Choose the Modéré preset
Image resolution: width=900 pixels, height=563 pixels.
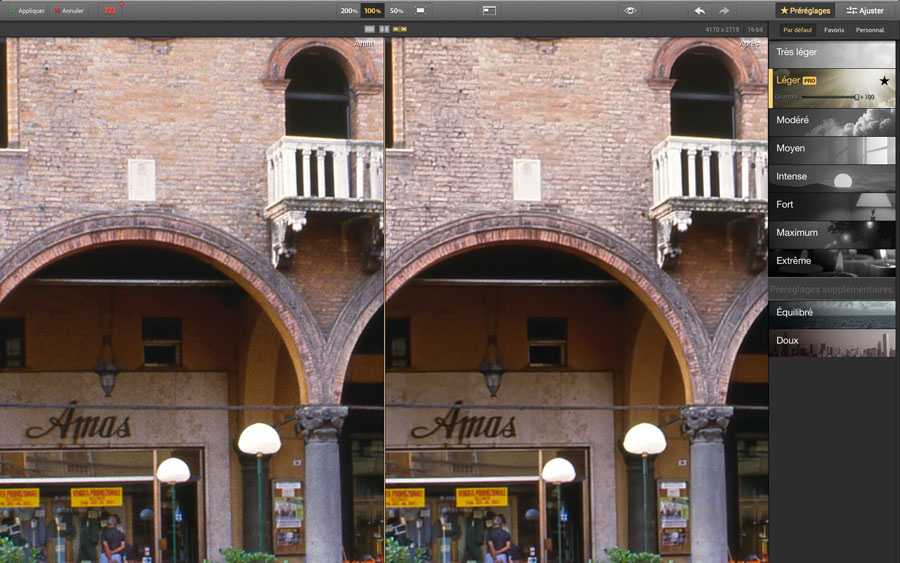(832, 122)
